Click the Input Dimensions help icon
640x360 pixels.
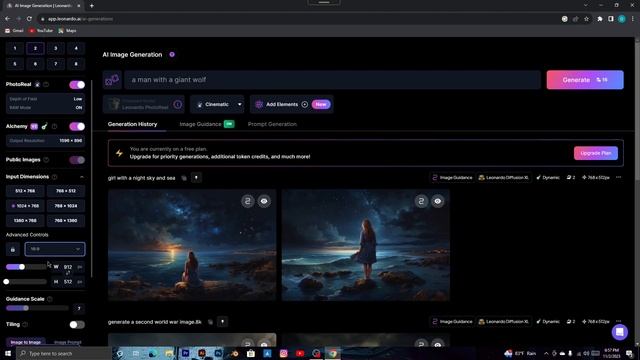55,177
